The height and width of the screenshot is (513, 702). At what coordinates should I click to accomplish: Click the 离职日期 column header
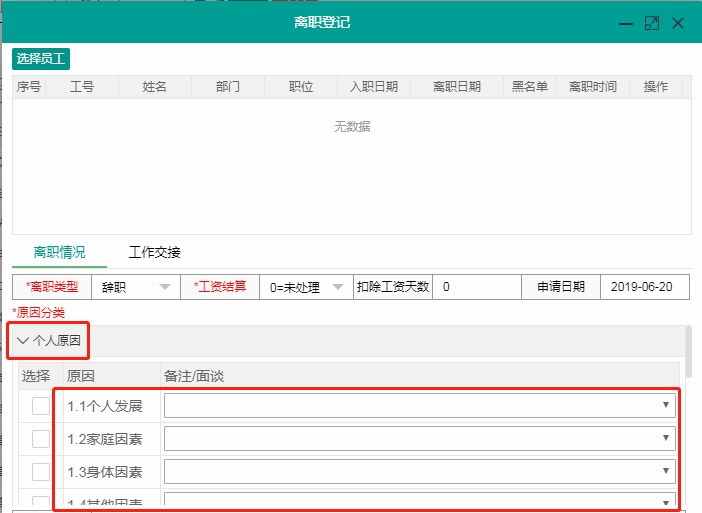pyautogui.click(x=456, y=87)
